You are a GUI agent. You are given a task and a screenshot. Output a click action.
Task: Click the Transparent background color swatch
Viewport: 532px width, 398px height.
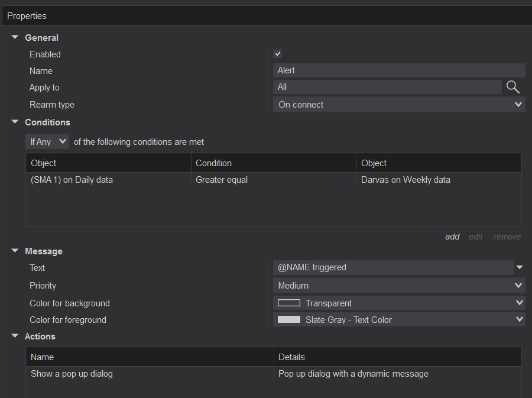click(x=289, y=303)
